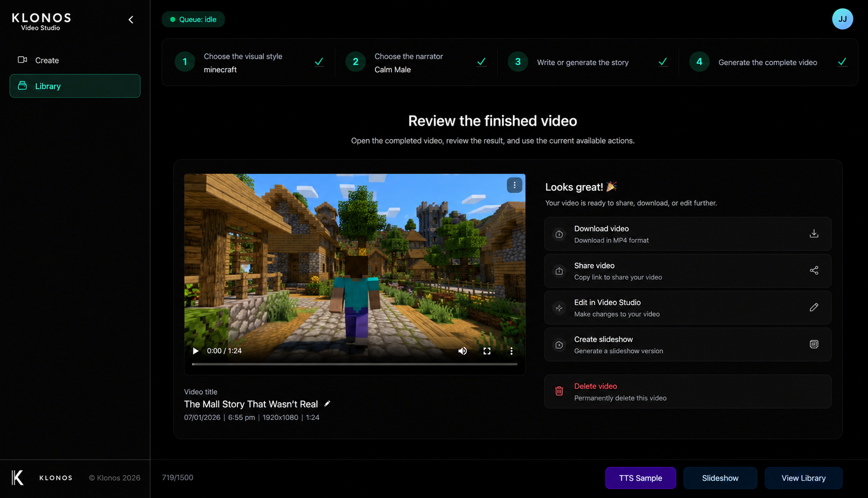Image resolution: width=868 pixels, height=498 pixels.
Task: Click the title The Mall Story That Wasn't Real
Action: pos(251,404)
